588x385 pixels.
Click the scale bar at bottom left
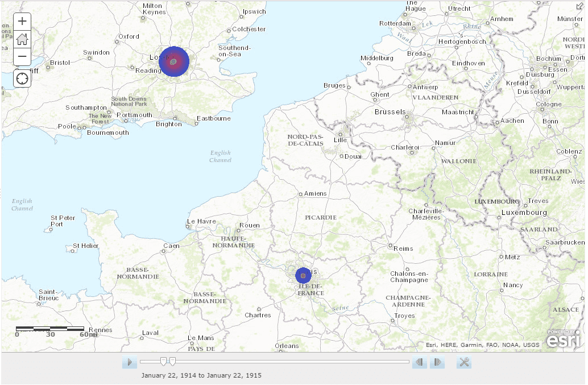pos(51,328)
